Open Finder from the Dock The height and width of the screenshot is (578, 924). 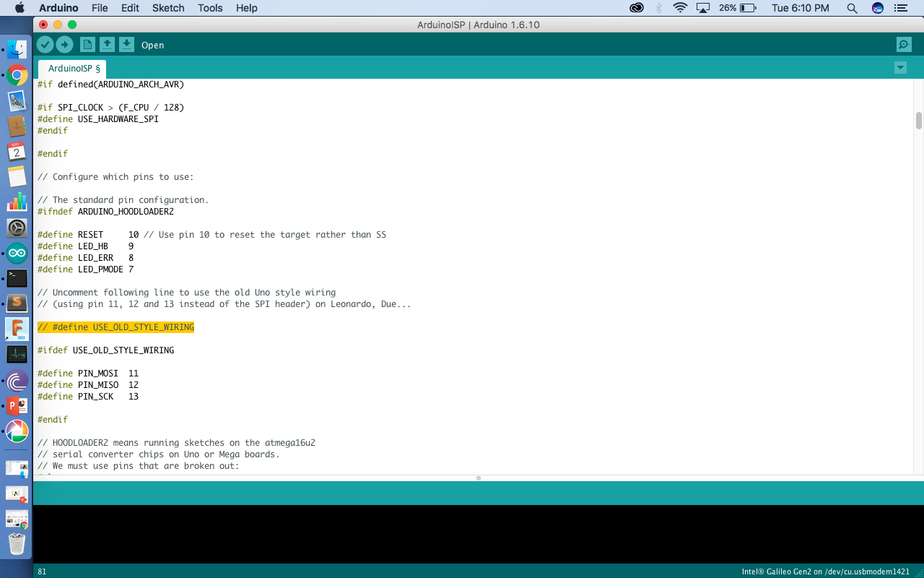tap(17, 49)
